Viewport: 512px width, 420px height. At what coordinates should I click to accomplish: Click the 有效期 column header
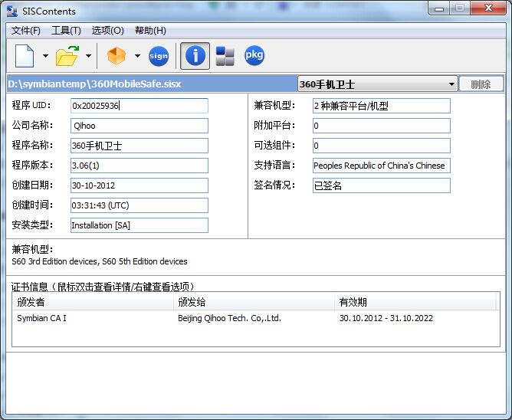coord(415,302)
